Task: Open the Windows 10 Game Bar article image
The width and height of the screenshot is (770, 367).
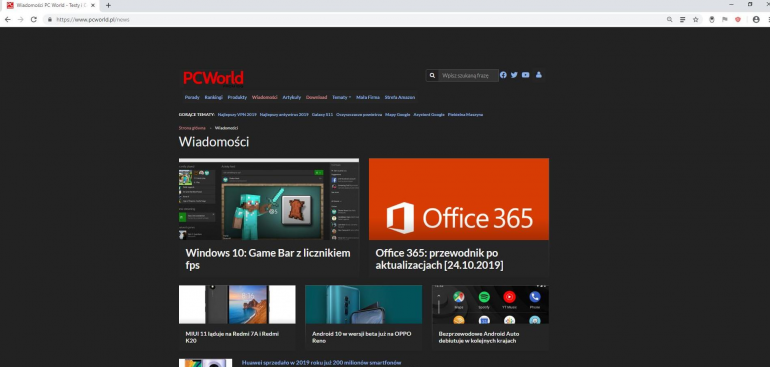Action: click(269, 199)
